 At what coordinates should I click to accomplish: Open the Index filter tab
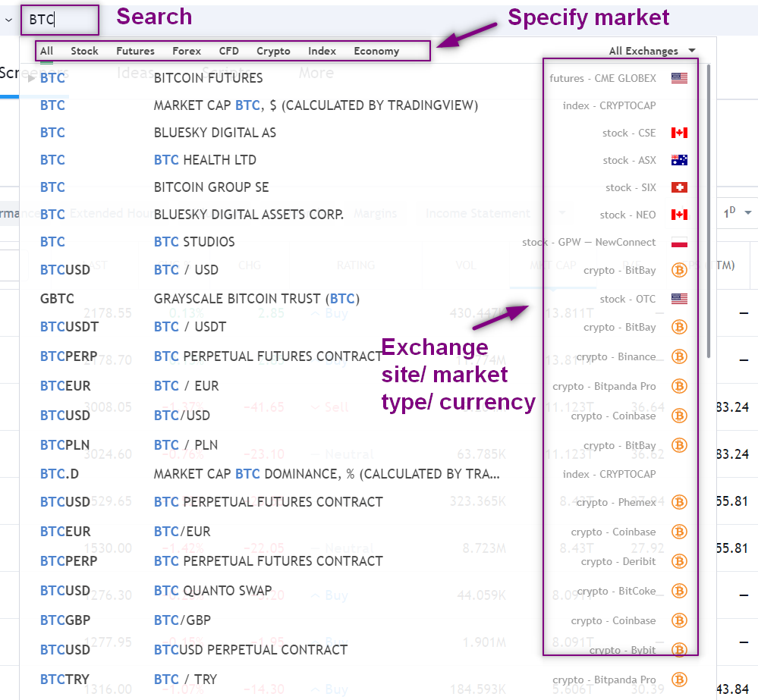point(322,51)
